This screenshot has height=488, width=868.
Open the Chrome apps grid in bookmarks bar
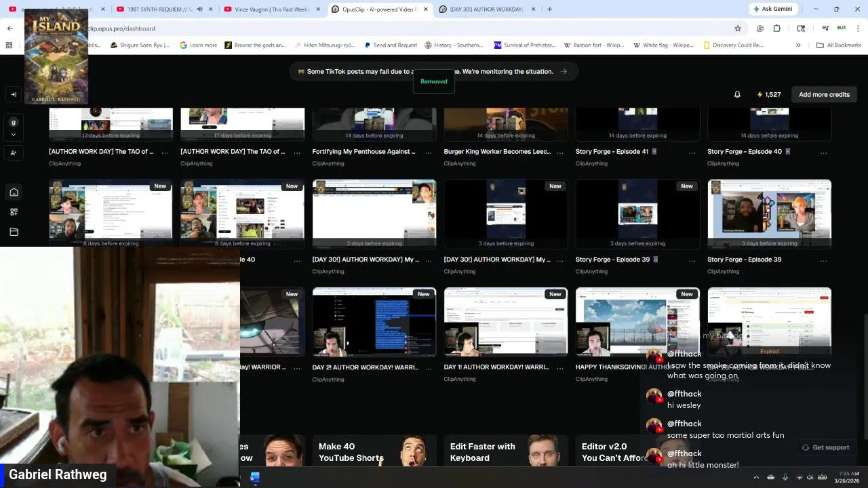9,45
